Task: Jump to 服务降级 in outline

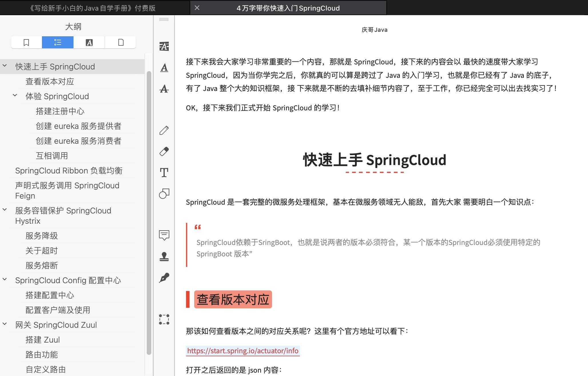Action: (42, 236)
